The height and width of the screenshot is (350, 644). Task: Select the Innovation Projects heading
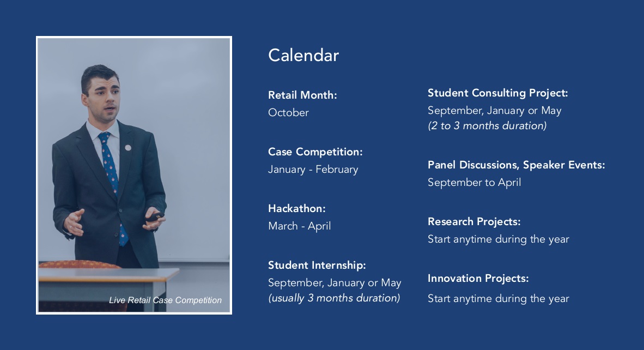point(478,278)
